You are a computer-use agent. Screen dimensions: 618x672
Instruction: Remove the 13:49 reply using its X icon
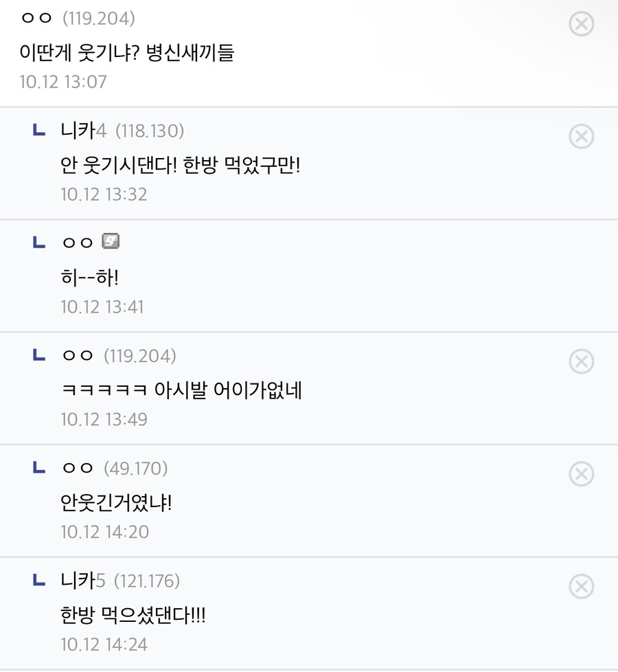[x=581, y=361]
